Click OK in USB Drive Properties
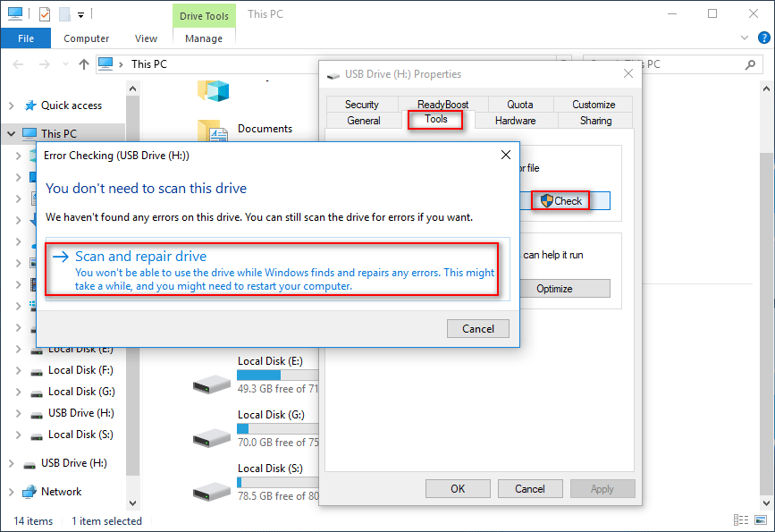The height and width of the screenshot is (532, 775). coord(458,488)
